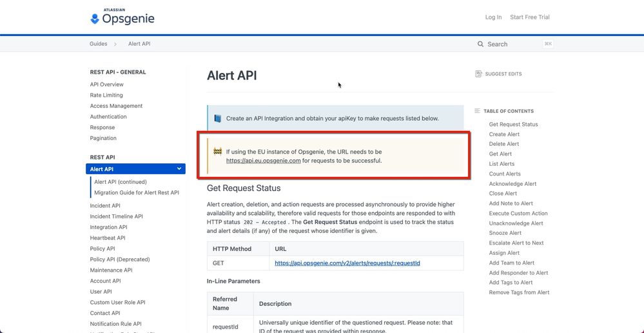Viewport: 644px width, 333px height.
Task: Jump to Add Team to Alert
Action: click(x=512, y=263)
